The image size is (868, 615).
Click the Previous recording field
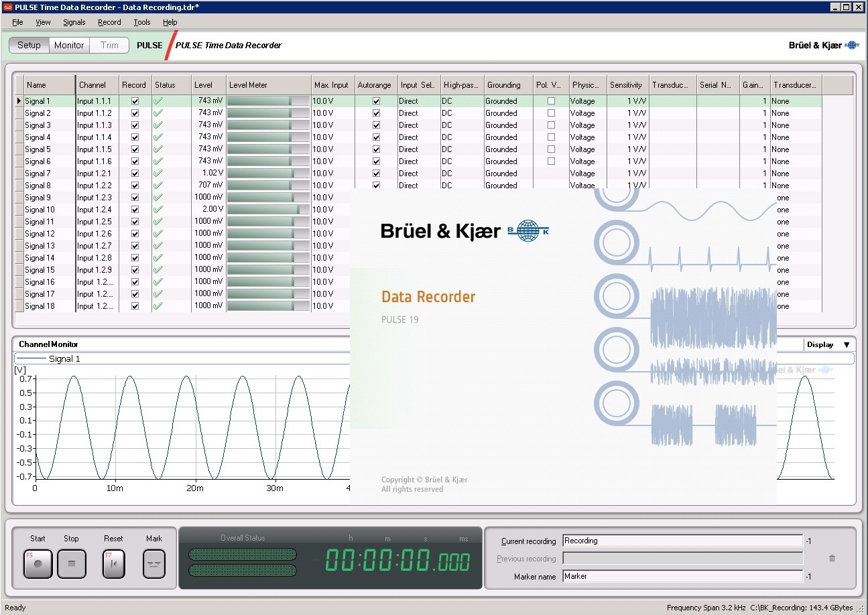[682, 558]
